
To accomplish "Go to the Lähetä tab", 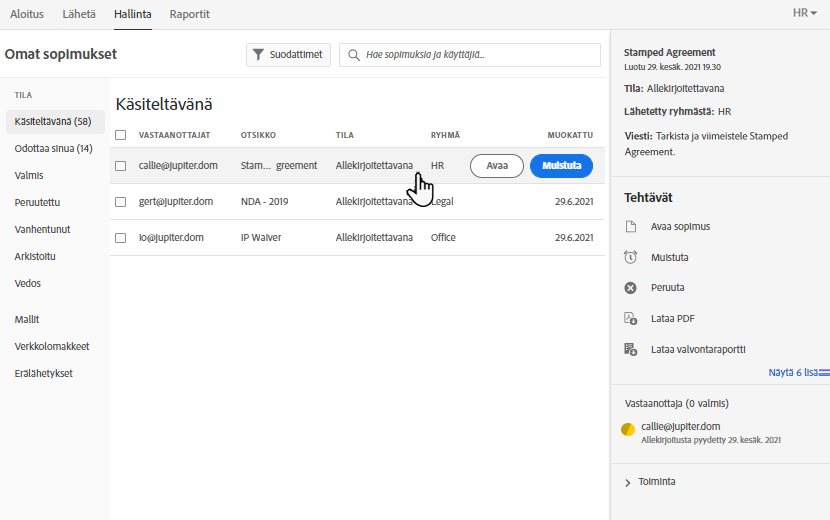I will click(x=79, y=14).
